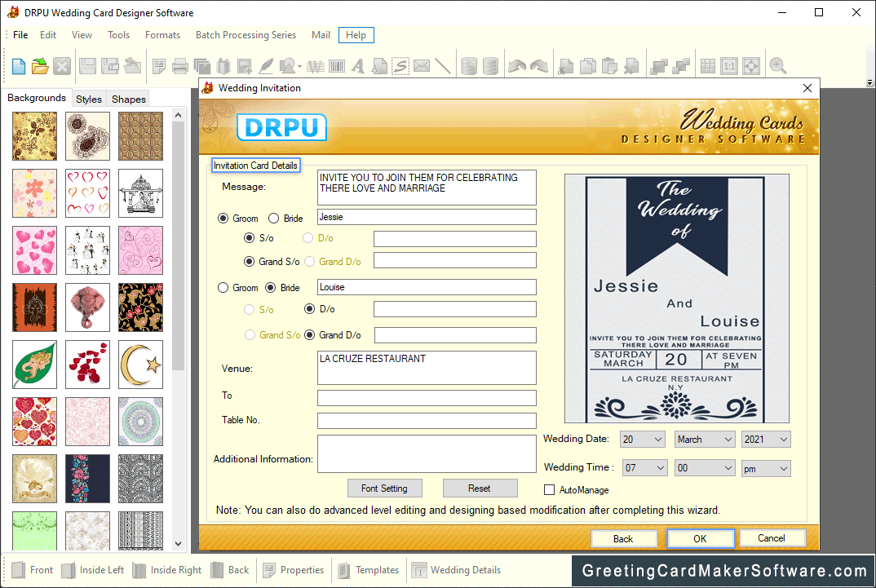The height and width of the screenshot is (588, 876).
Task: Open the wedding day dropdown showing 20
Action: (x=643, y=440)
